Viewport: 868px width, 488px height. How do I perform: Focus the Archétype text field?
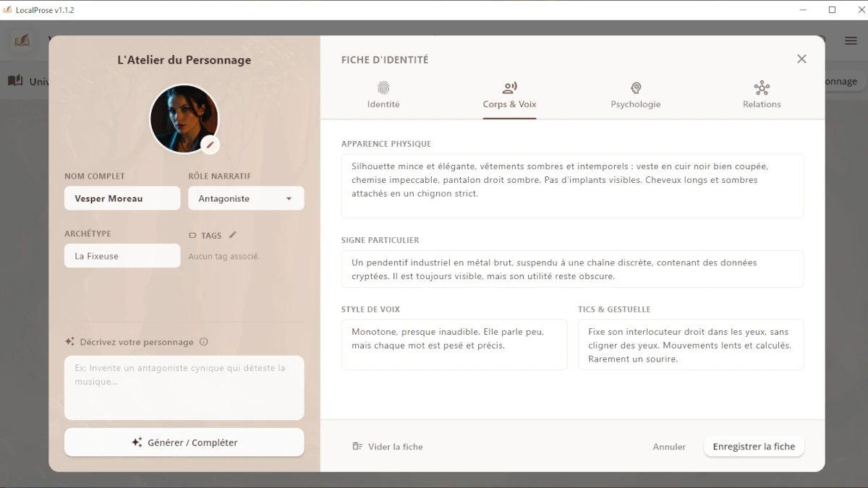click(x=122, y=256)
